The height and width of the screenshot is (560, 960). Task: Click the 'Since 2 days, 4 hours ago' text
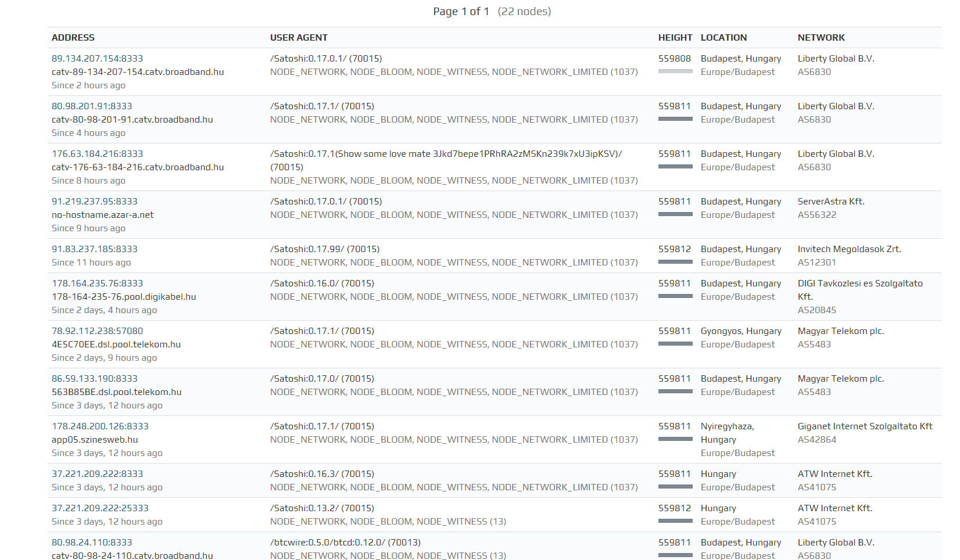[x=105, y=310]
